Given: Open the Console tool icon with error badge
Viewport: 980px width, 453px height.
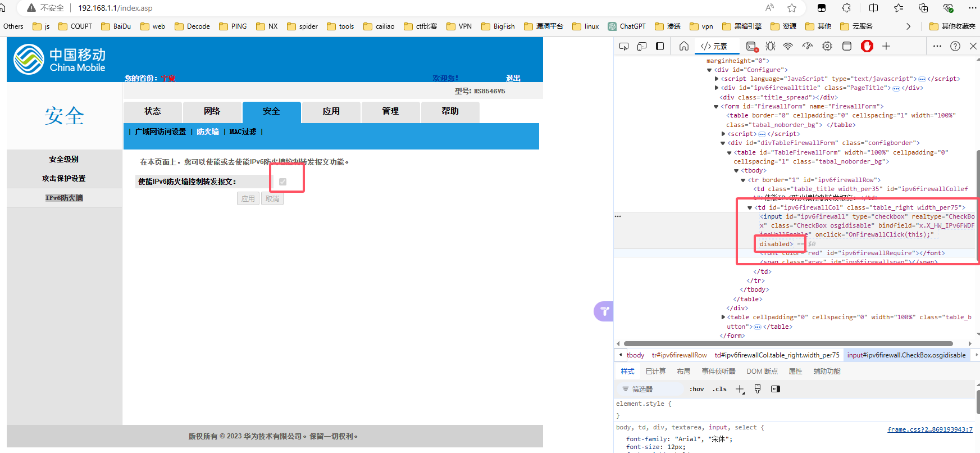Looking at the screenshot, I should click(752, 46).
